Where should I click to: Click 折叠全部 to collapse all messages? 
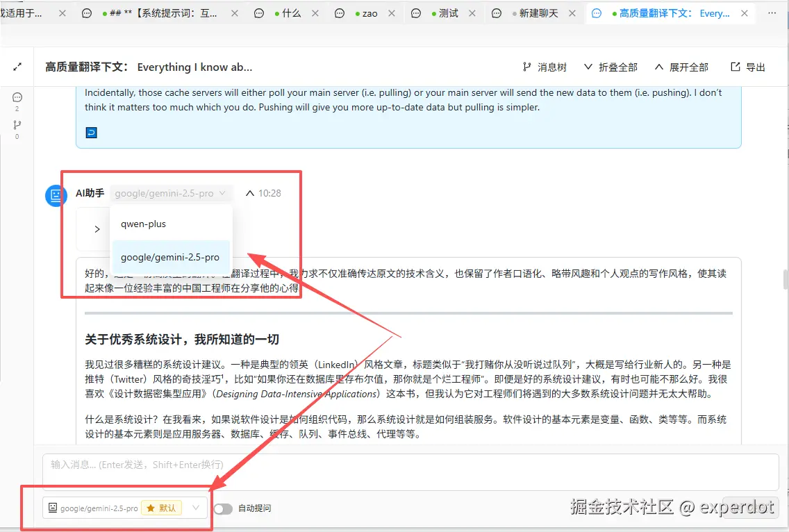point(611,67)
